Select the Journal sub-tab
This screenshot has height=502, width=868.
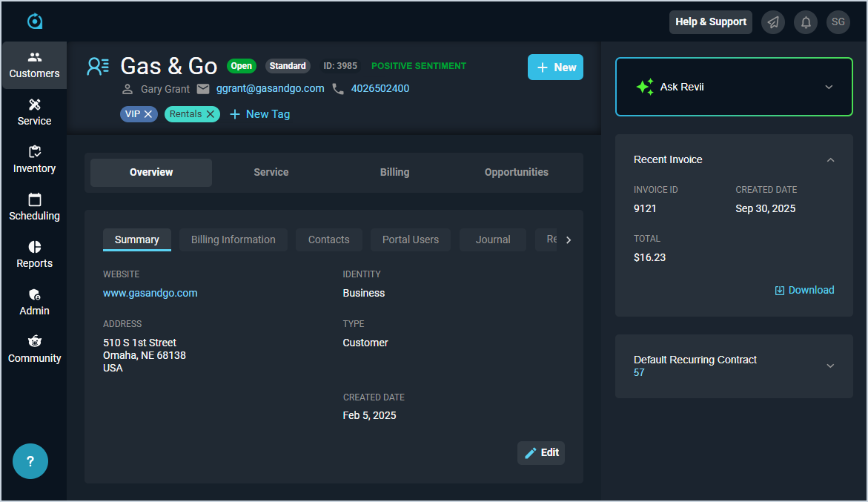[x=493, y=240]
